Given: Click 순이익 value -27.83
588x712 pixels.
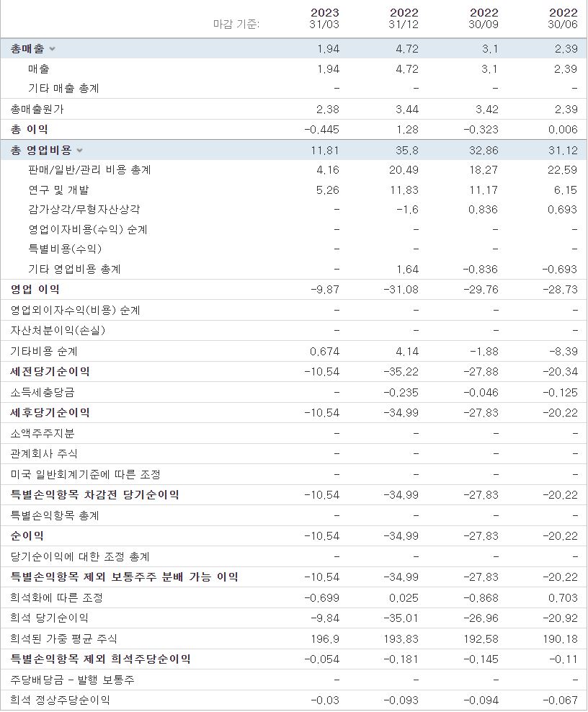Looking at the screenshot, I should point(481,536).
